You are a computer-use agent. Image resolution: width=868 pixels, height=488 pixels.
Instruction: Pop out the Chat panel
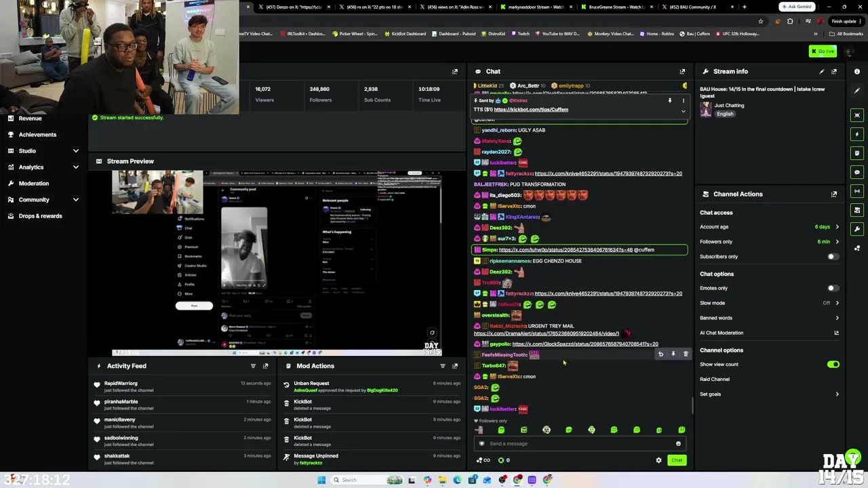(x=682, y=71)
